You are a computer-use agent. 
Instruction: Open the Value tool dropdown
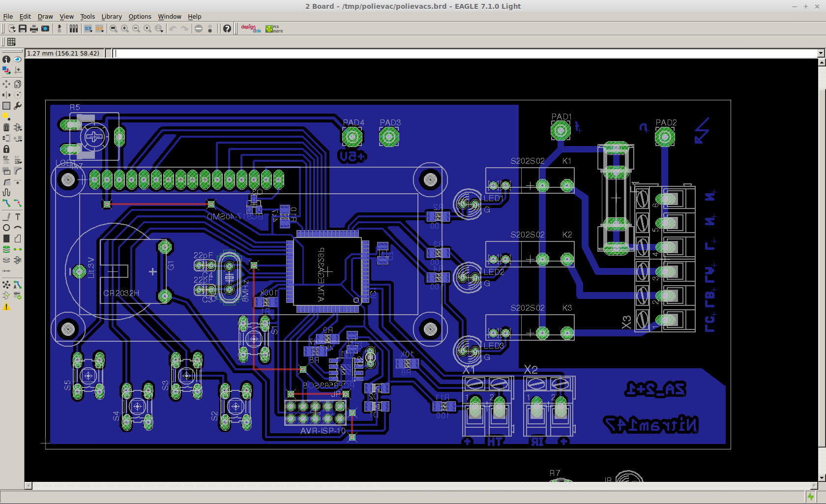[18, 160]
